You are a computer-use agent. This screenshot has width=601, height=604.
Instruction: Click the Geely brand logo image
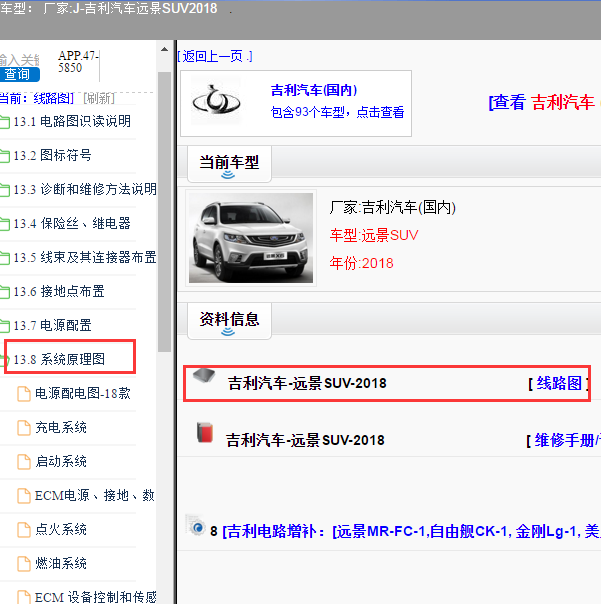[x=216, y=101]
